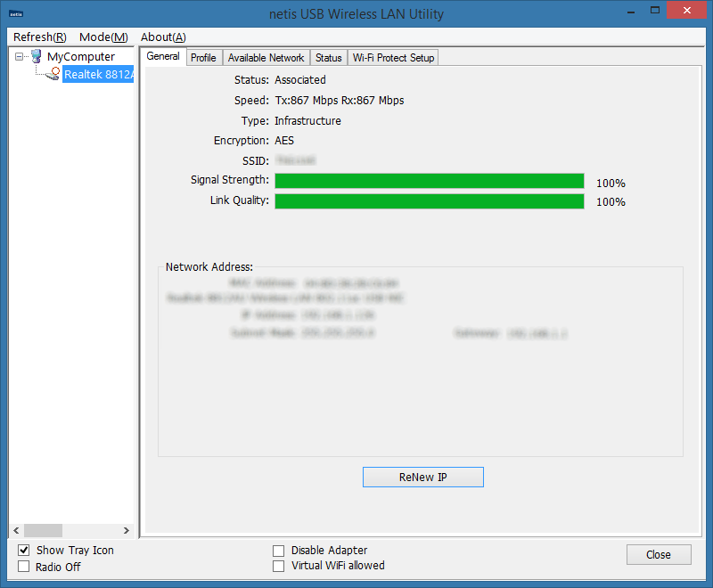Click the 'AES' encryption value
Screen dimensions: 713x588
point(284,141)
